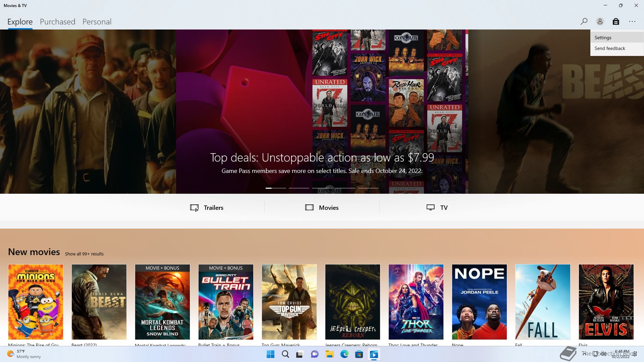Click the Movies film strip icon
This screenshot has height=362, width=644.
click(309, 207)
